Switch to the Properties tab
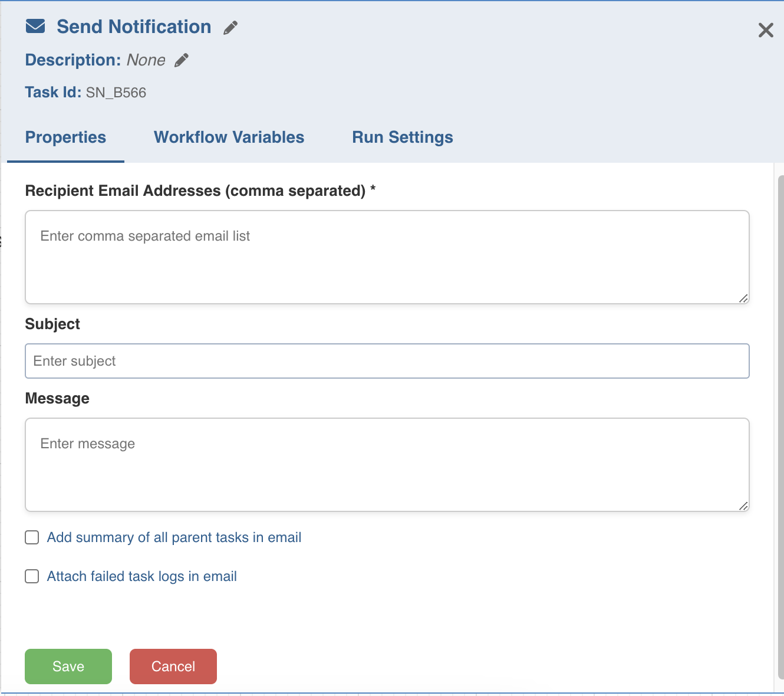The image size is (784, 696). click(x=65, y=137)
